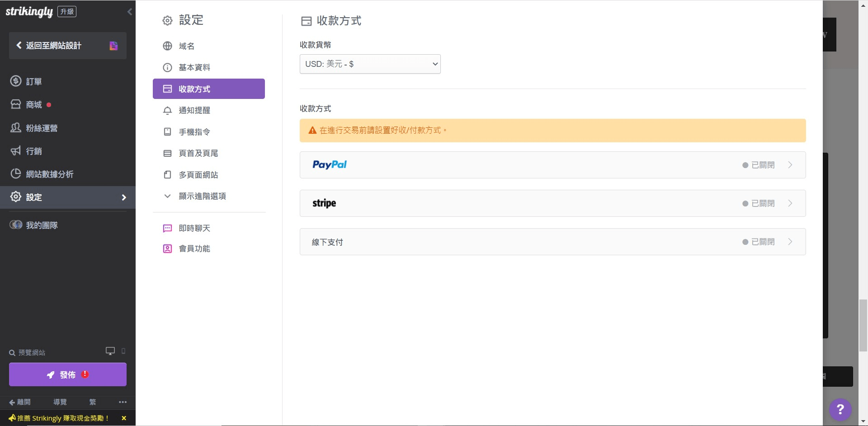Collapse the left sidebar panel

click(130, 12)
